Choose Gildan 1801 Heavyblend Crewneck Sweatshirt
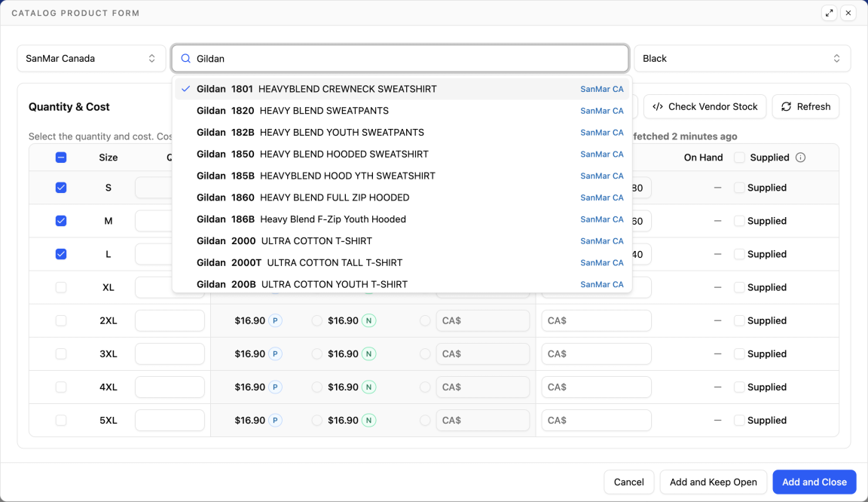868x502 pixels. 402,89
